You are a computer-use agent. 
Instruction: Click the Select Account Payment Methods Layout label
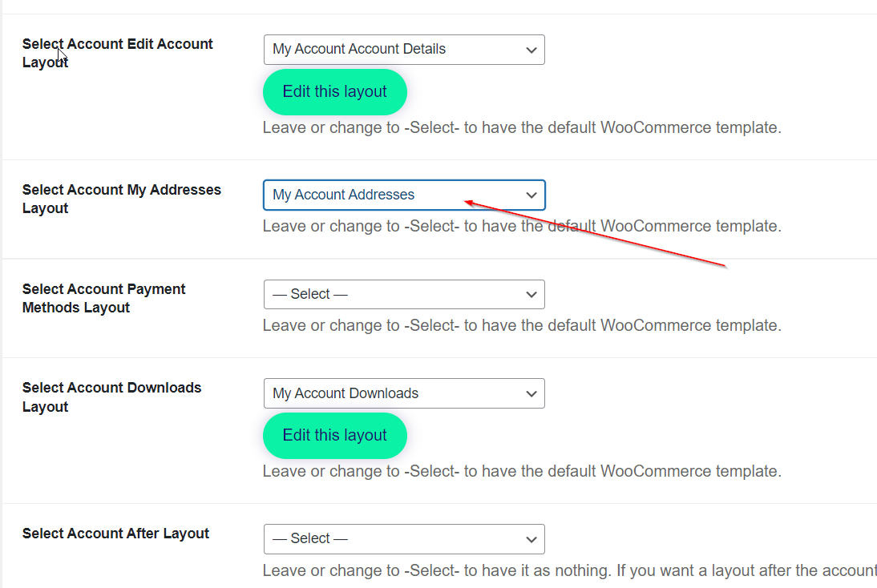coord(103,298)
